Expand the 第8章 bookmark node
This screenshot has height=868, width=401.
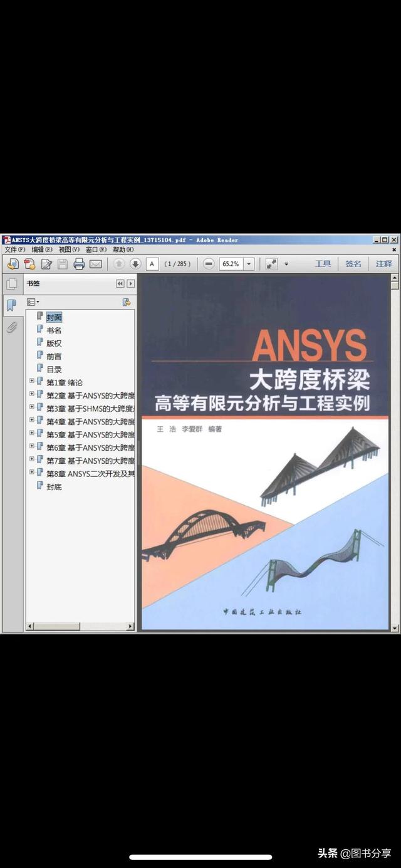32,472
